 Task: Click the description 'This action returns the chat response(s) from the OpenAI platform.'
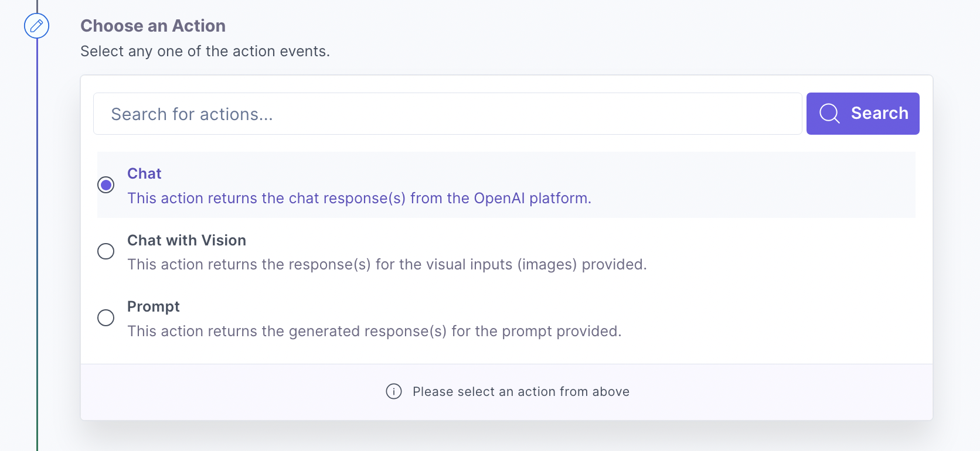point(359,198)
